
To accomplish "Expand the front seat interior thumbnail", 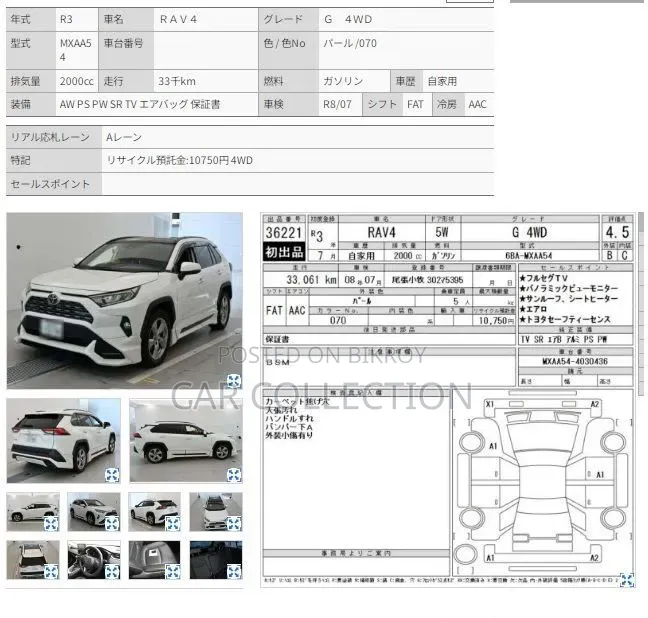I will [x=173, y=572].
